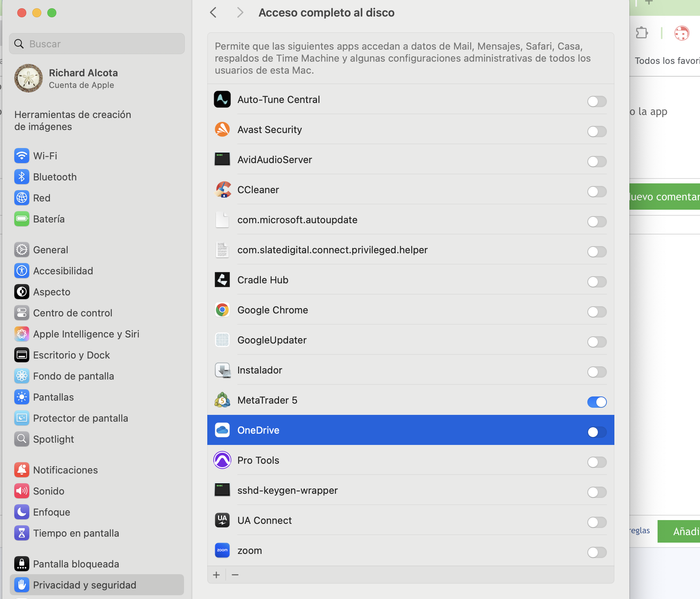The height and width of the screenshot is (599, 700).
Task: Click the sshd-keygen-wrapper exec icon
Action: tap(222, 490)
